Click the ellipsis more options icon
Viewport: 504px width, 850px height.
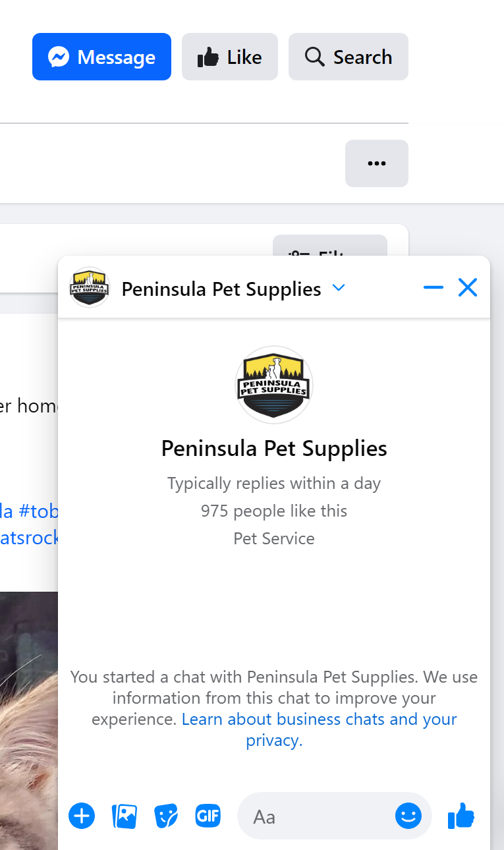coord(376,163)
